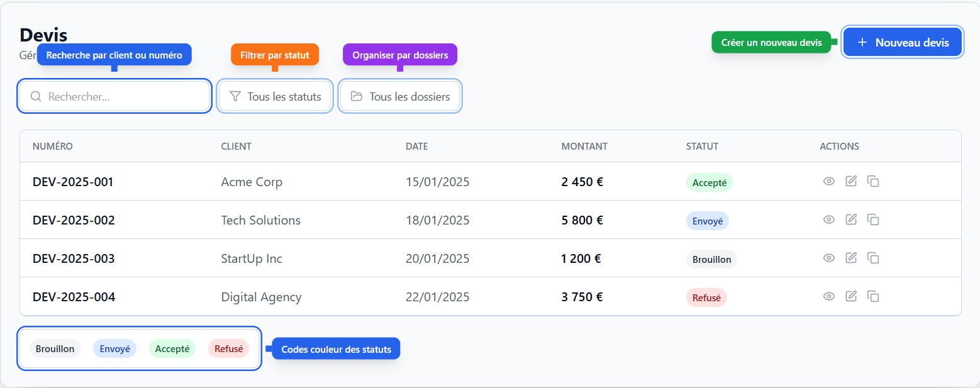Show the DEV-2025-004 quote details via eye icon

point(828,296)
